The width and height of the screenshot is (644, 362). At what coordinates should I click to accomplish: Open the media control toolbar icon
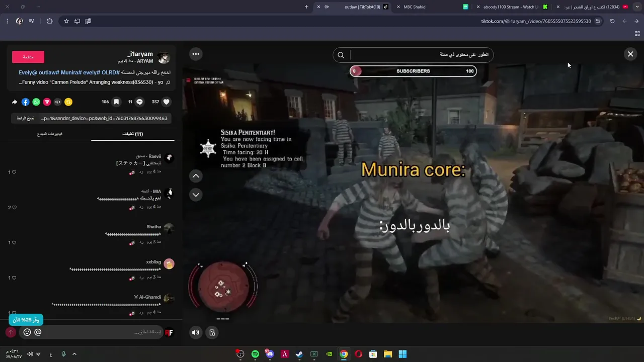click(32, 21)
